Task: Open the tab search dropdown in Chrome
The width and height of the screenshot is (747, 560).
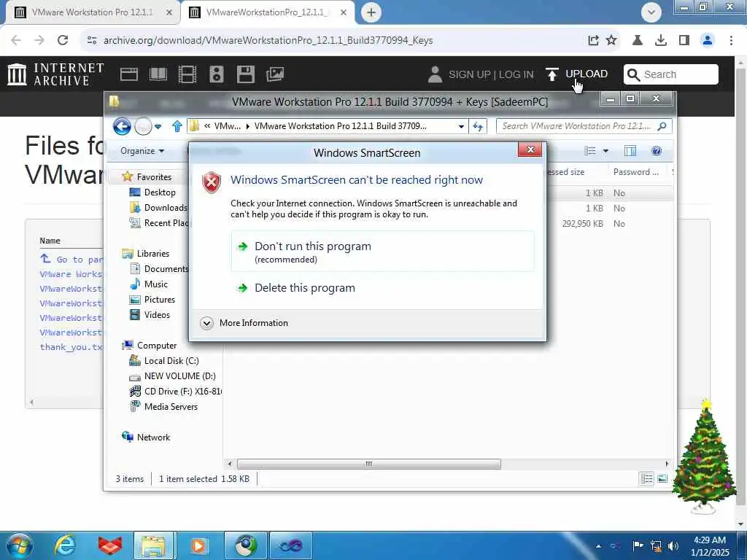Action: [x=651, y=12]
